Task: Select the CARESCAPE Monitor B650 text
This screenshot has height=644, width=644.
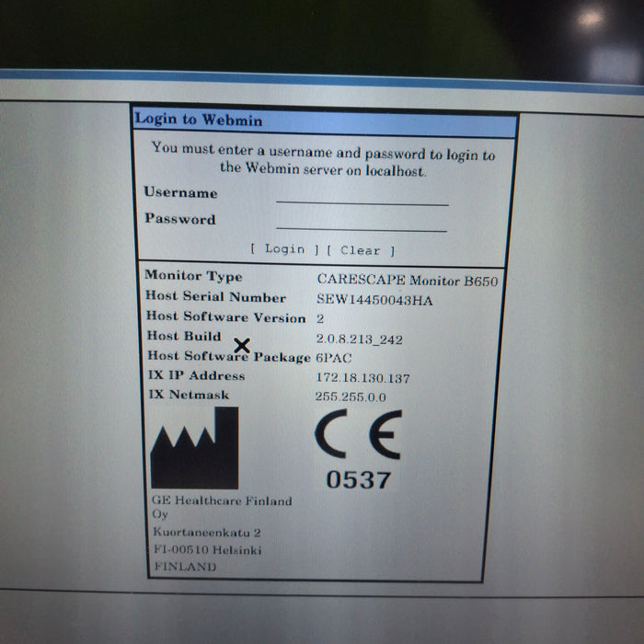Action: click(407, 280)
